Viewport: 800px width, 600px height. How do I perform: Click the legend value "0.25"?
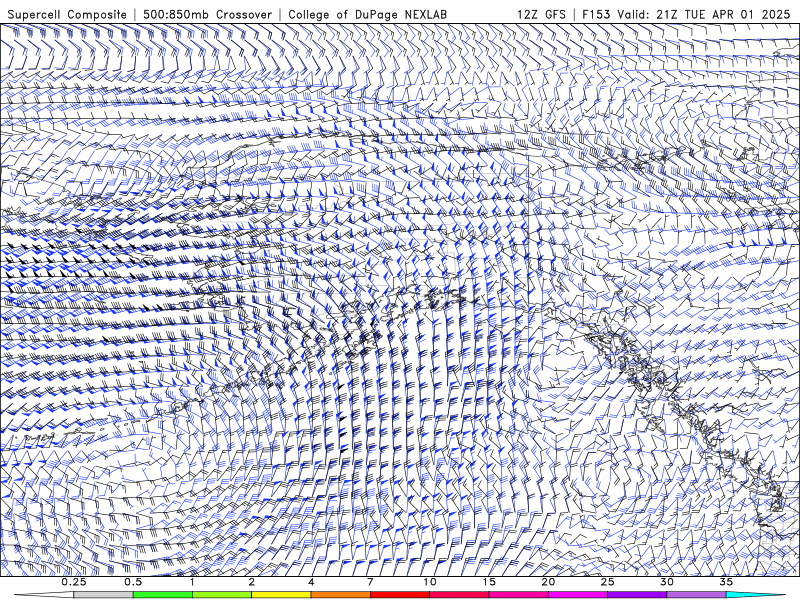(x=74, y=582)
